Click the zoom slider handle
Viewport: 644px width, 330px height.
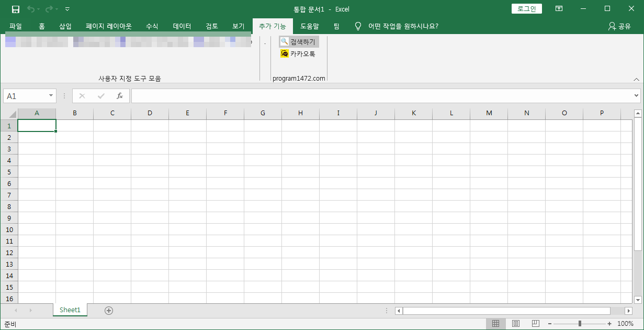[580, 324]
